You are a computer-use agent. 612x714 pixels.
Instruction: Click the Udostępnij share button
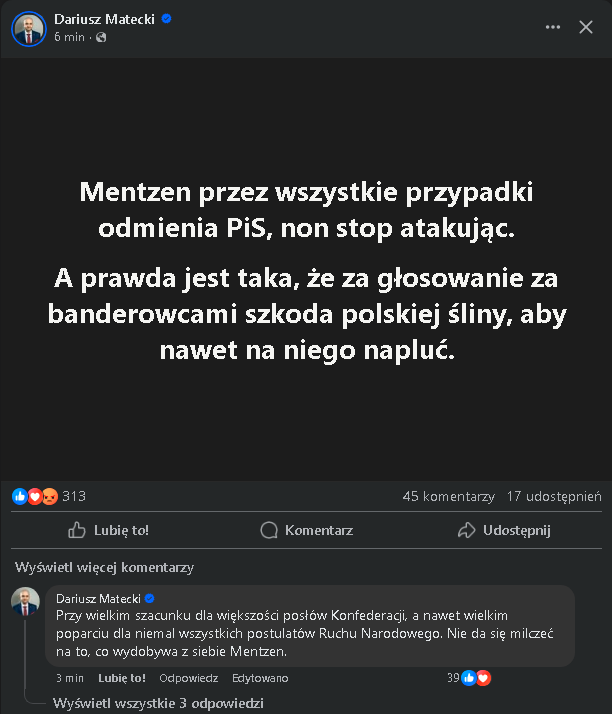pyautogui.click(x=504, y=530)
